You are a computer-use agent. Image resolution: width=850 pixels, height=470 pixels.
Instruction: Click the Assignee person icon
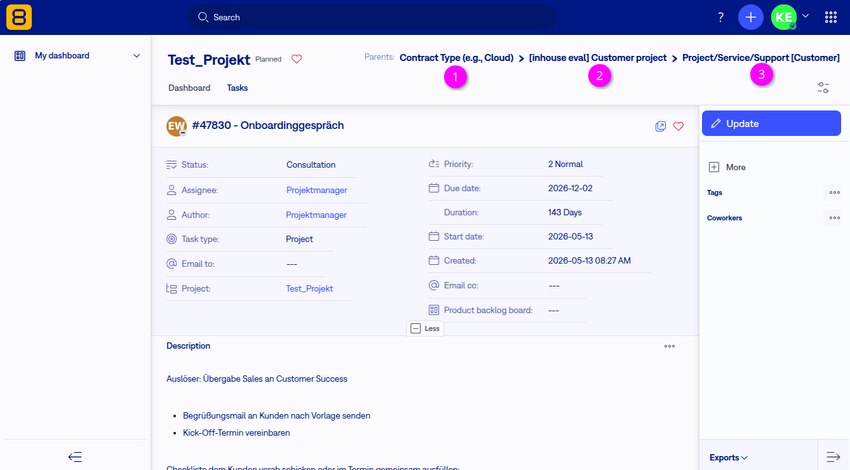(171, 190)
